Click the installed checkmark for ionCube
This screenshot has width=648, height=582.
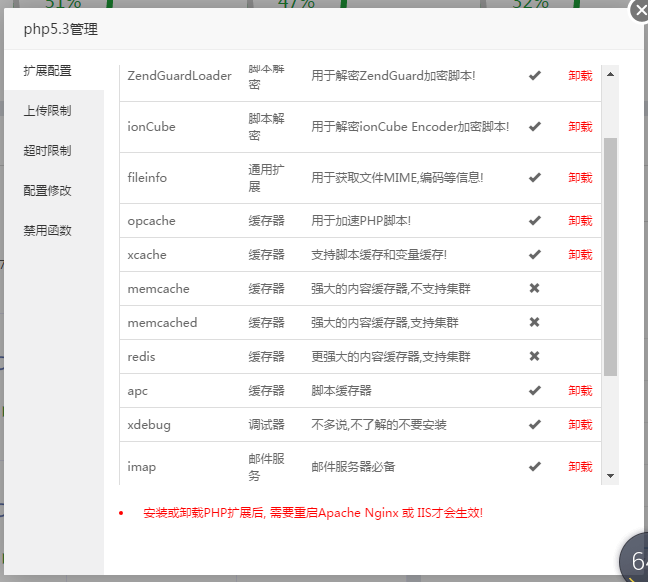coord(535,126)
